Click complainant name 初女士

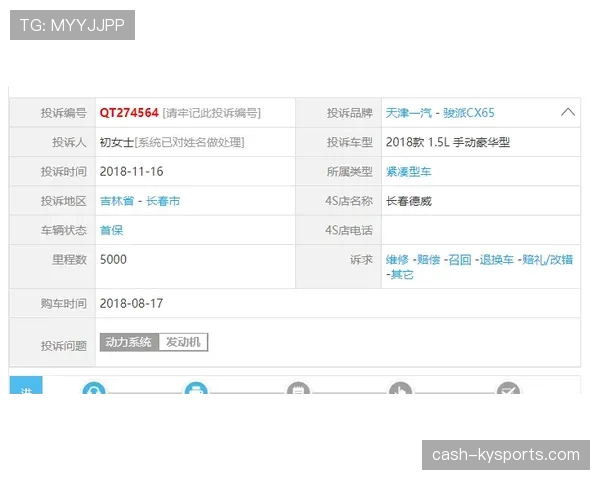pyautogui.click(x=117, y=142)
